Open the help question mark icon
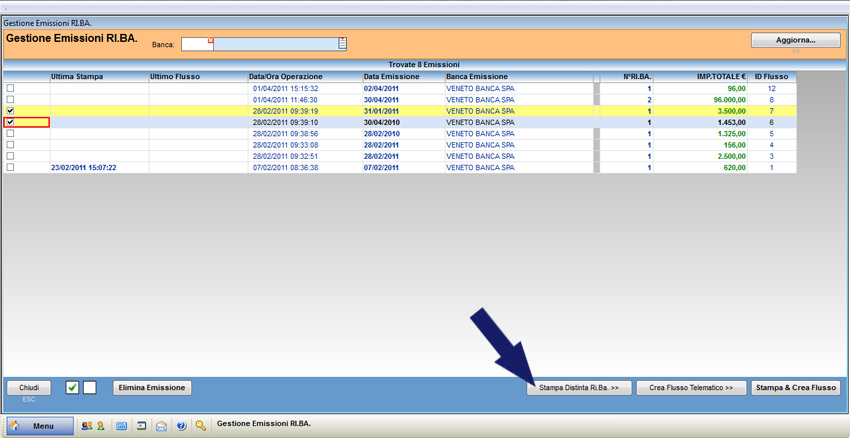 point(181,426)
